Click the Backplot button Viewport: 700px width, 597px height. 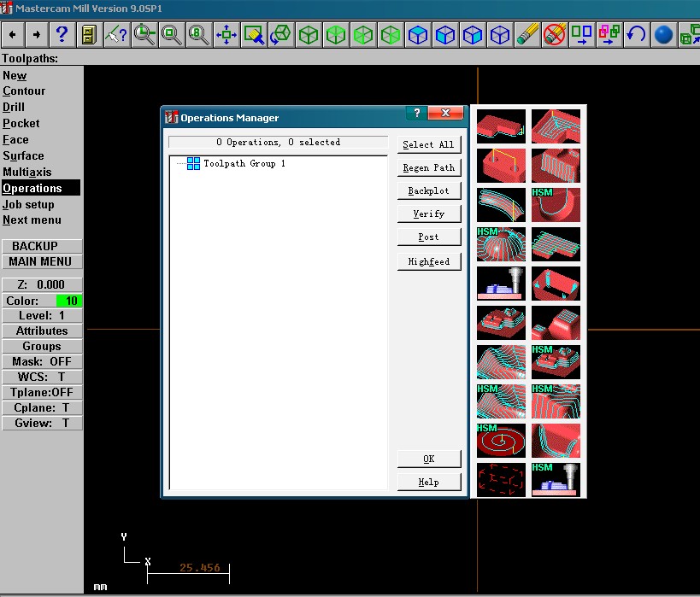pos(428,191)
